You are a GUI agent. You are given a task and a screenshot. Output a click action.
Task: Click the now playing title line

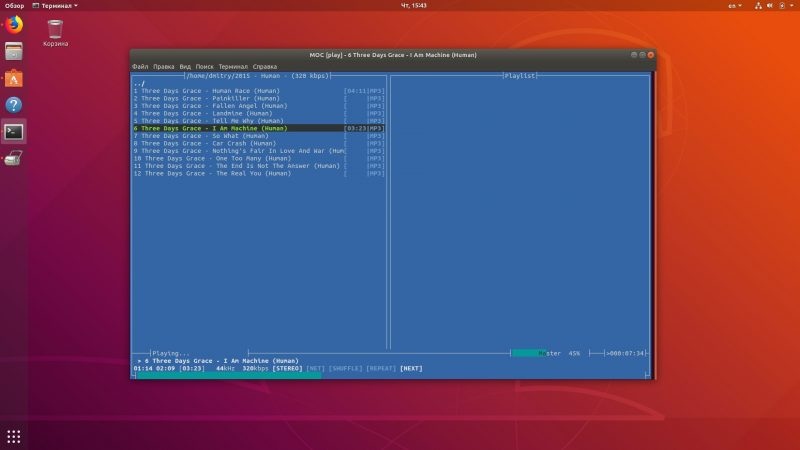click(218, 361)
